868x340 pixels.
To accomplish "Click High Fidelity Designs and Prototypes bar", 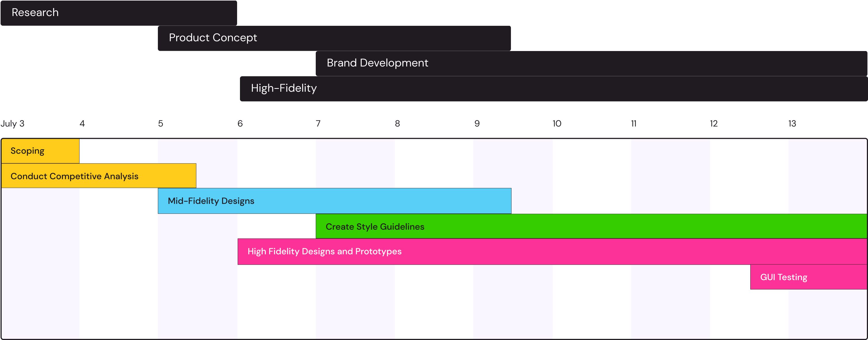I will (552, 251).
